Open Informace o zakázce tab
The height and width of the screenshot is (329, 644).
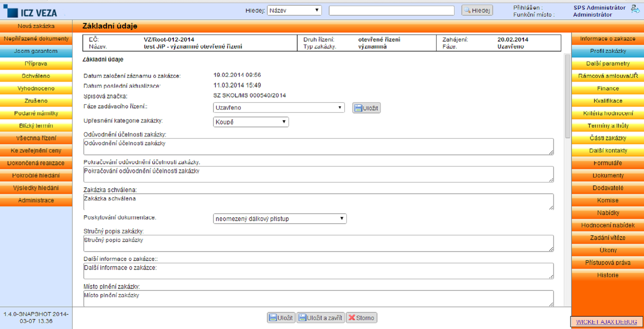tap(608, 39)
